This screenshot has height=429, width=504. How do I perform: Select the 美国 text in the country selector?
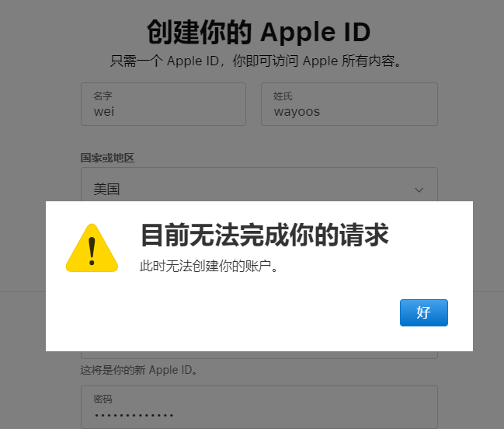(x=106, y=189)
